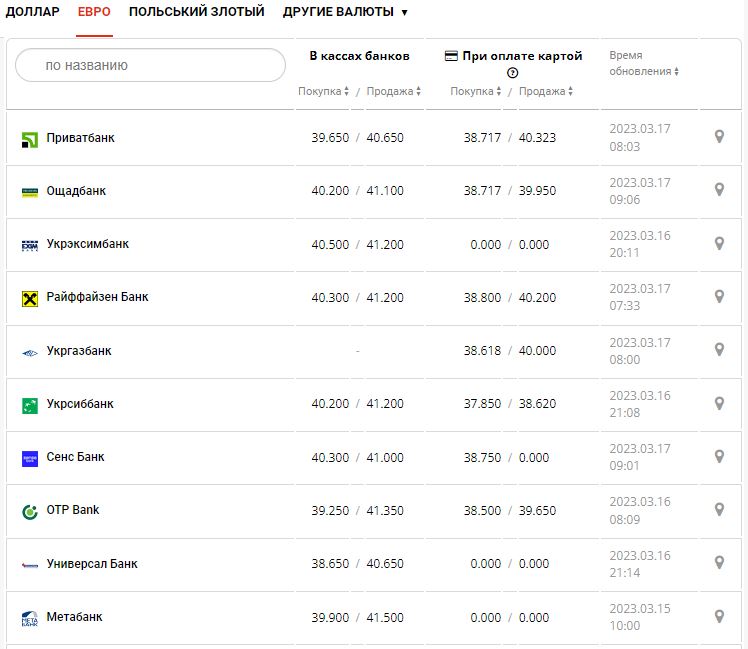Click the OTP Bank logo icon
The height and width of the screenshot is (649, 748).
coord(29,511)
